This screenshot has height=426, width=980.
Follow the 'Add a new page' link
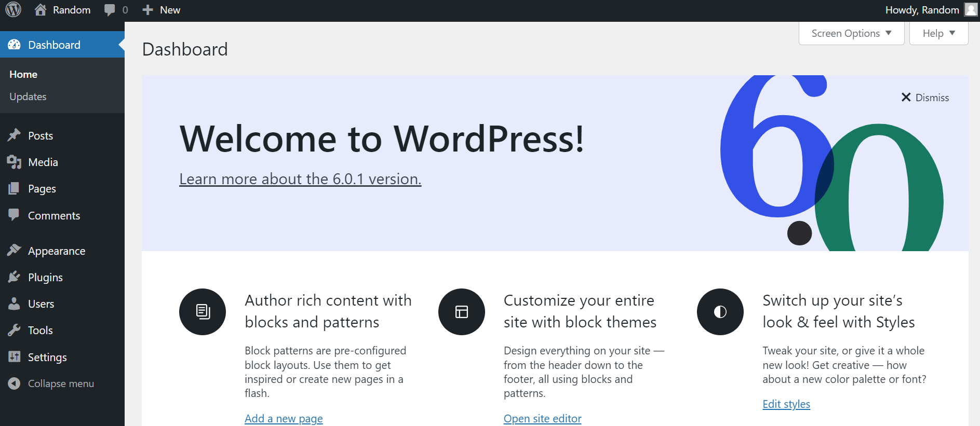coord(284,418)
